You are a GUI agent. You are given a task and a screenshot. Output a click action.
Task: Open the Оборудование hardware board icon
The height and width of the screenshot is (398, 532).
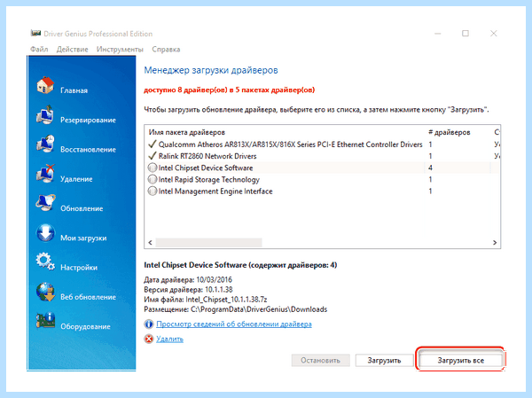pos(45,321)
